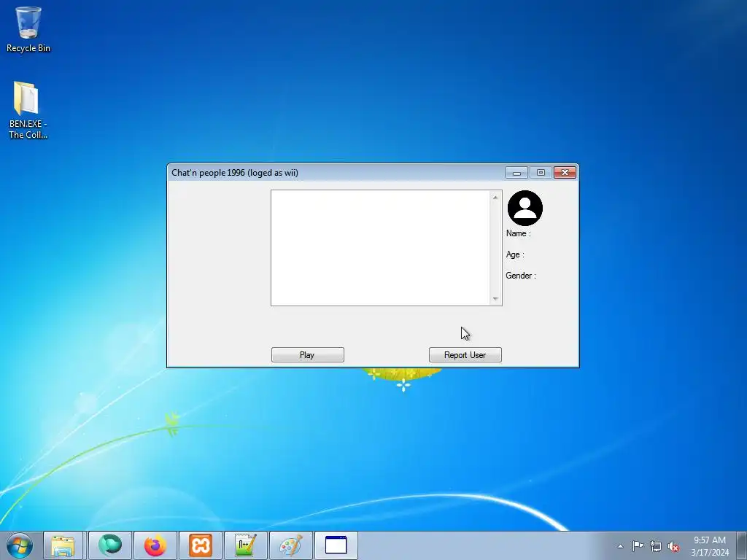Click the Play button
The height and width of the screenshot is (560, 747).
click(308, 355)
